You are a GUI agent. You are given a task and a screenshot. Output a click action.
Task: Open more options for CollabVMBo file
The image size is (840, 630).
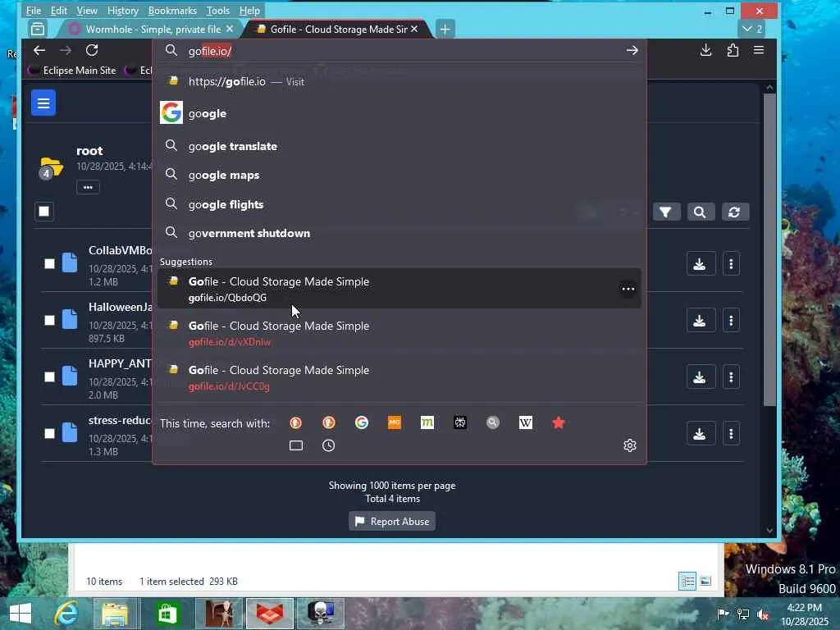pyautogui.click(x=731, y=264)
